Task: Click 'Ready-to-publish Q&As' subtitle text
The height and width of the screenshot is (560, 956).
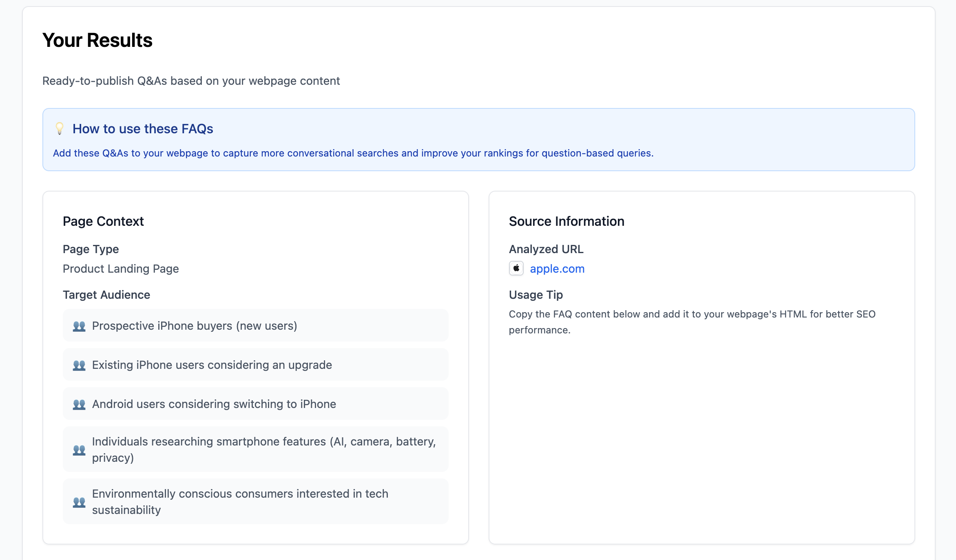Action: click(191, 81)
